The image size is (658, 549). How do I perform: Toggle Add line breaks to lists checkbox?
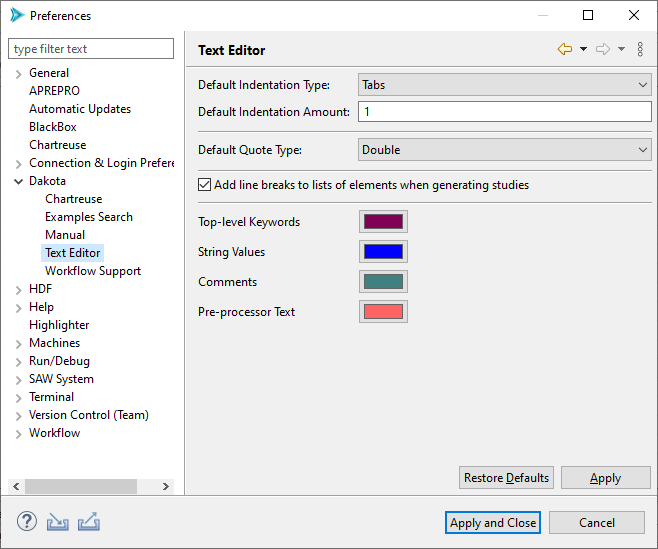[x=204, y=185]
